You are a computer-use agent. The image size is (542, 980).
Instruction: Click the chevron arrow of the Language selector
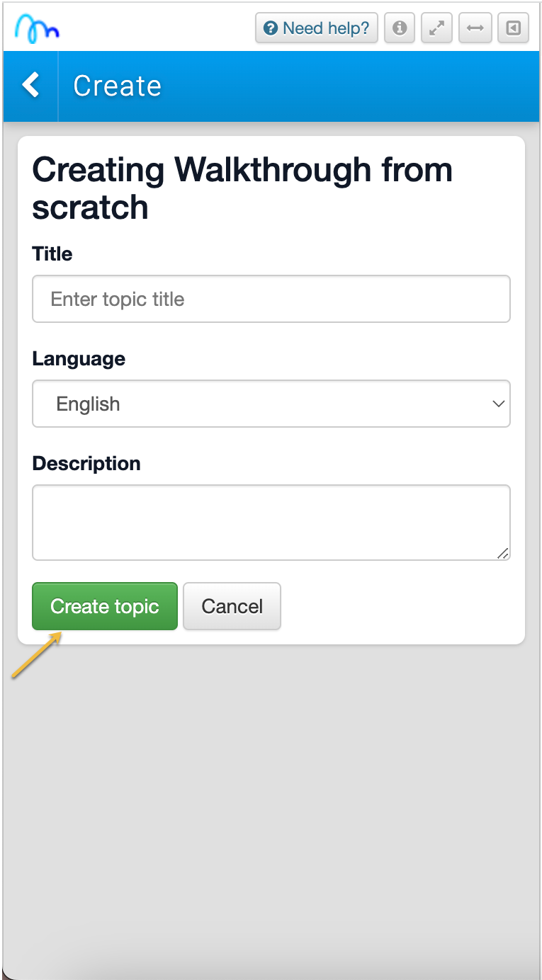pos(498,404)
